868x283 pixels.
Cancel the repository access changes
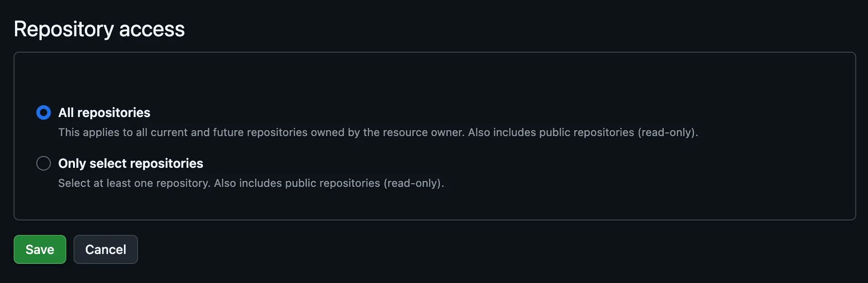coord(105,249)
